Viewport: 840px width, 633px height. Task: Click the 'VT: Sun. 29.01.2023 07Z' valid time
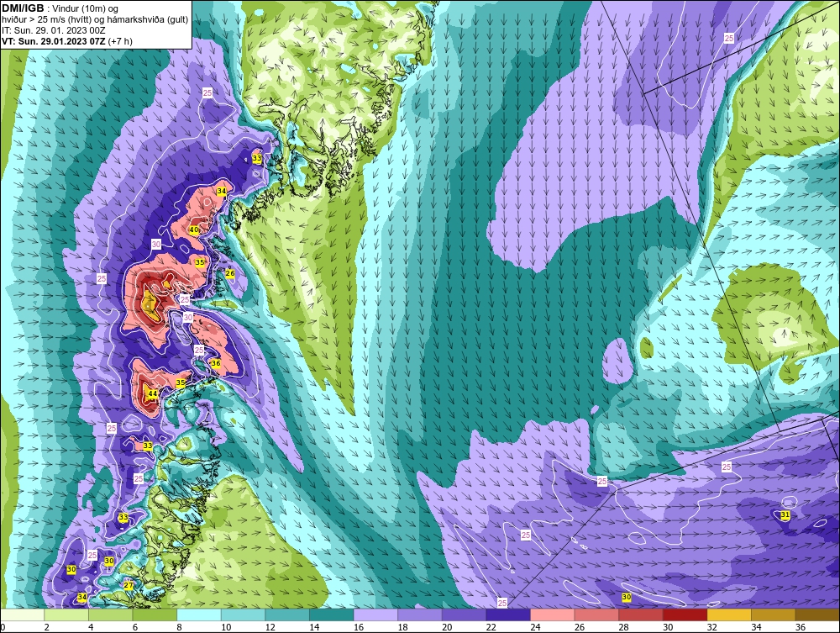(x=54, y=41)
